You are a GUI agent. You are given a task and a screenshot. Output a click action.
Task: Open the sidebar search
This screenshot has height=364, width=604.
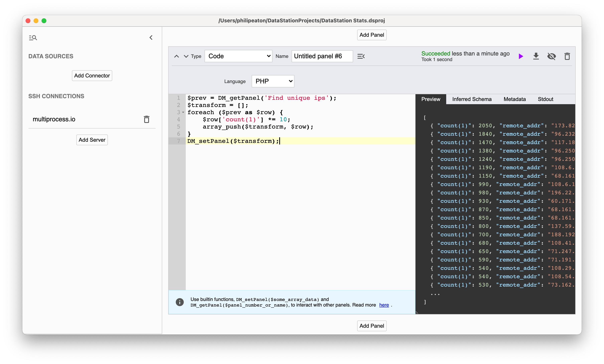(x=33, y=38)
